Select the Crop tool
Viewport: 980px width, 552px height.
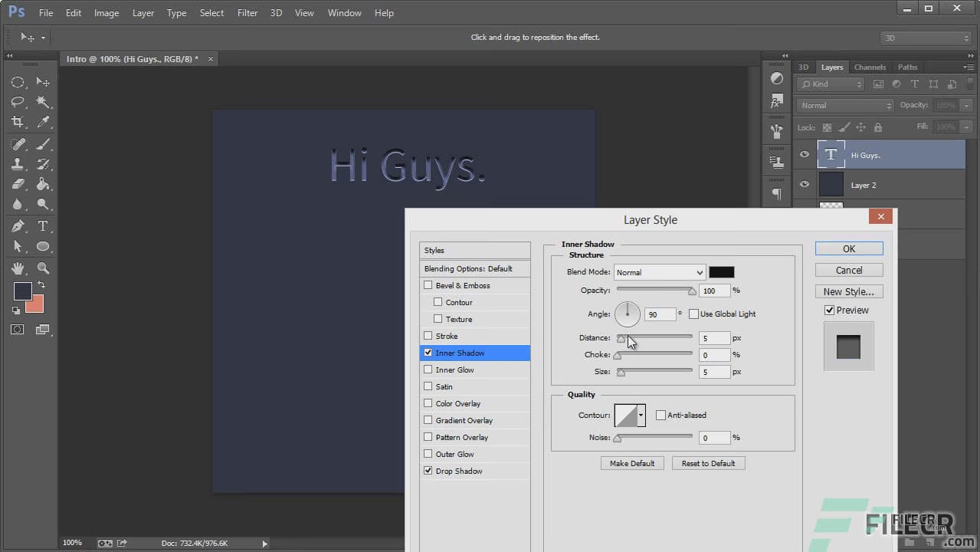click(x=17, y=122)
